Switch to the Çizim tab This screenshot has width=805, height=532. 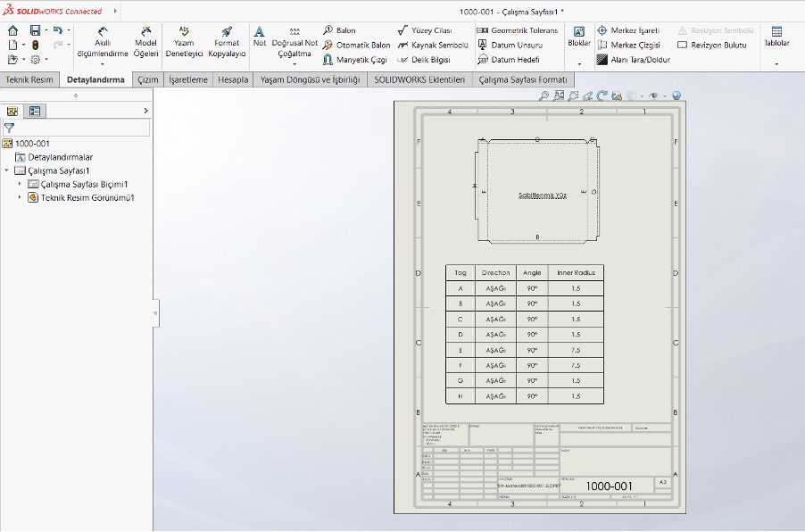(x=145, y=79)
